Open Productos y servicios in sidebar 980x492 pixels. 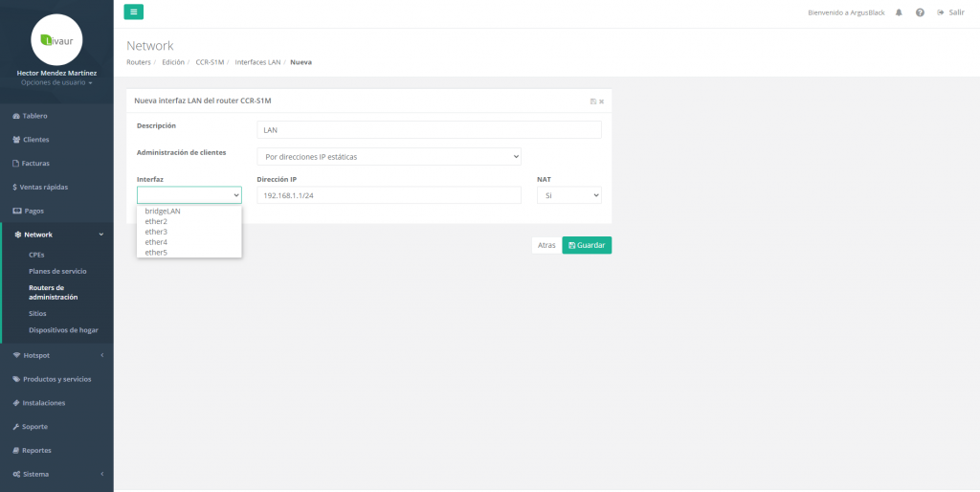56,379
